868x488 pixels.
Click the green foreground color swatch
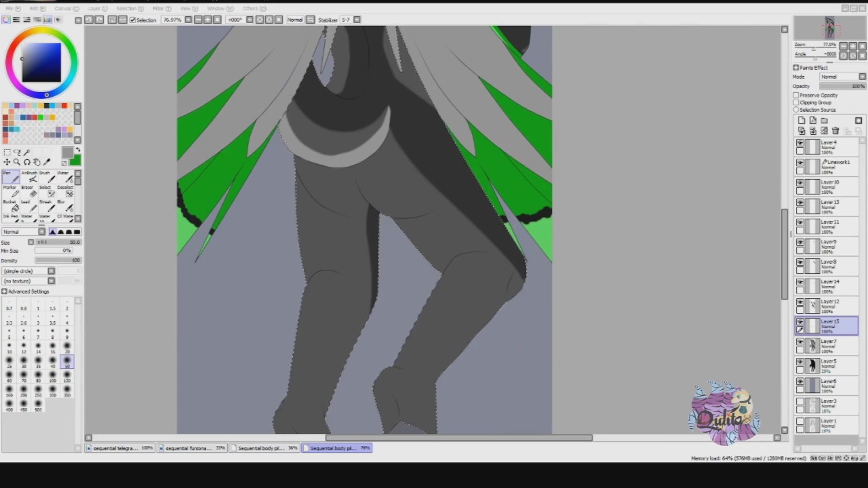[x=74, y=161]
